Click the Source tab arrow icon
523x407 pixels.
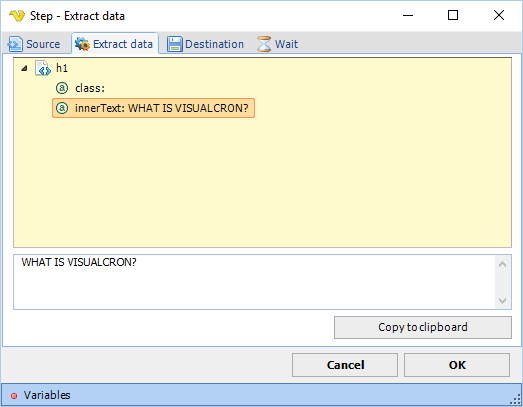(15, 44)
